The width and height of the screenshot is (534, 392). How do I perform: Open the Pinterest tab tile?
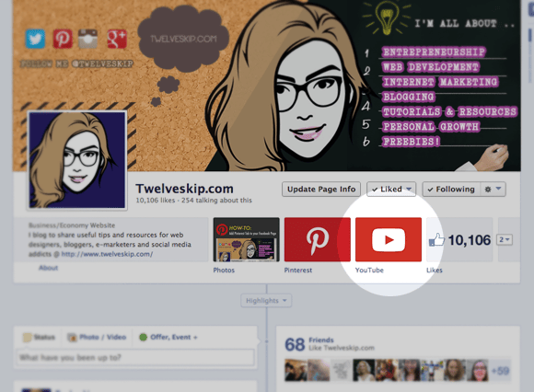[x=317, y=239]
